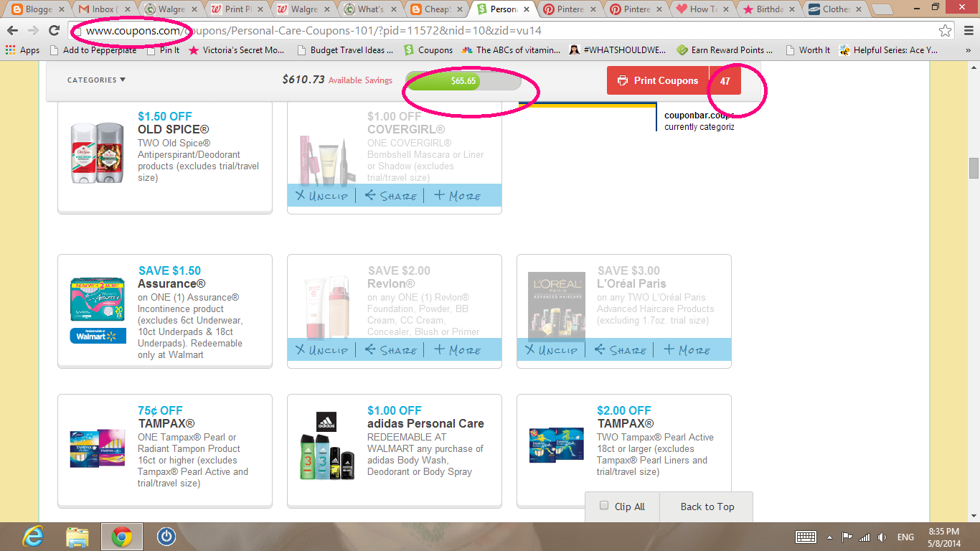This screenshot has height=551, width=980.
Task: Click the page vertical scrollbar thumb
Action: [974, 168]
